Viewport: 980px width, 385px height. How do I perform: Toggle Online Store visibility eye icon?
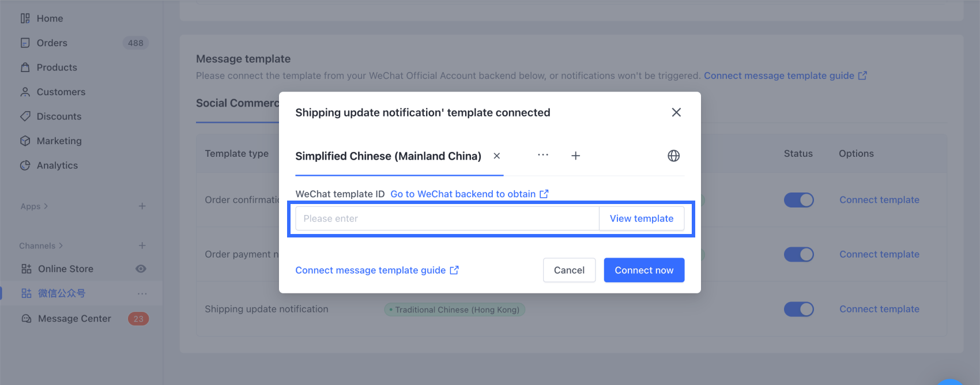coord(141,269)
